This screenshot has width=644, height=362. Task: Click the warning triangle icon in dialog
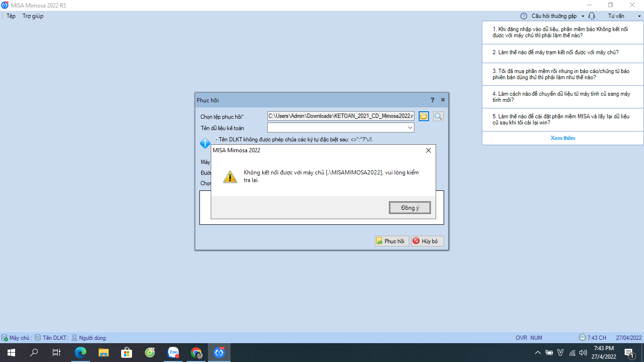[x=230, y=177]
